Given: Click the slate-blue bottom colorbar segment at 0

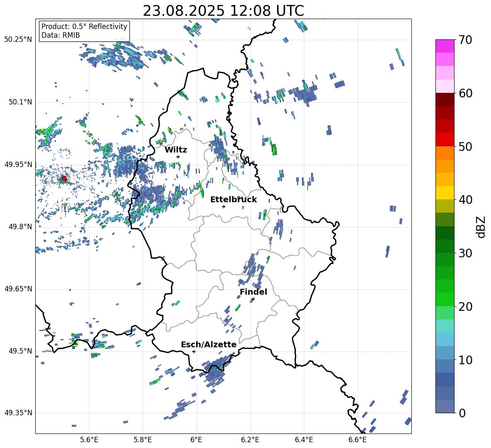Looking at the screenshot, I should (445, 406).
